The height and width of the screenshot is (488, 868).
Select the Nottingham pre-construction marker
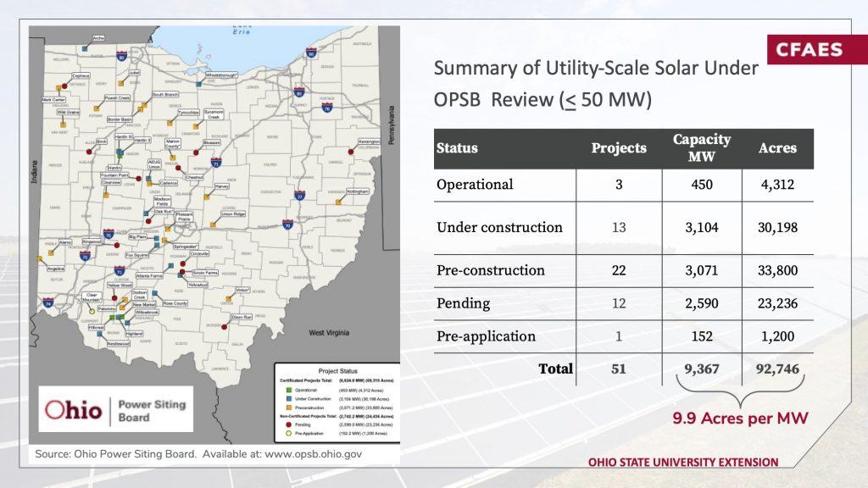tap(339, 202)
